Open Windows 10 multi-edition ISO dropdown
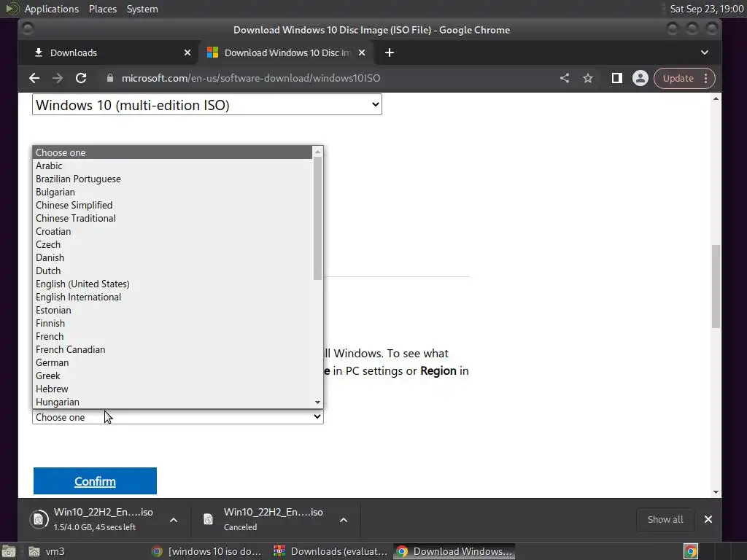The width and height of the screenshot is (747, 560). coord(206,105)
